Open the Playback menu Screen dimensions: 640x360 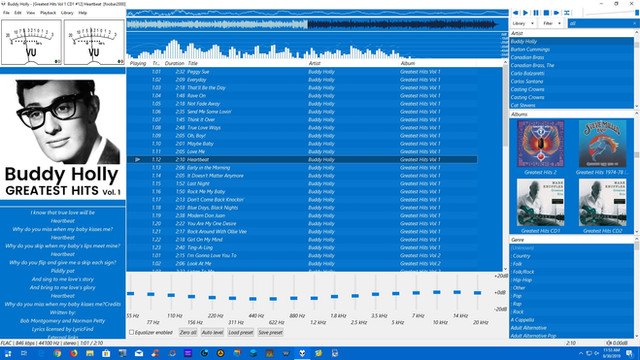tap(48, 13)
